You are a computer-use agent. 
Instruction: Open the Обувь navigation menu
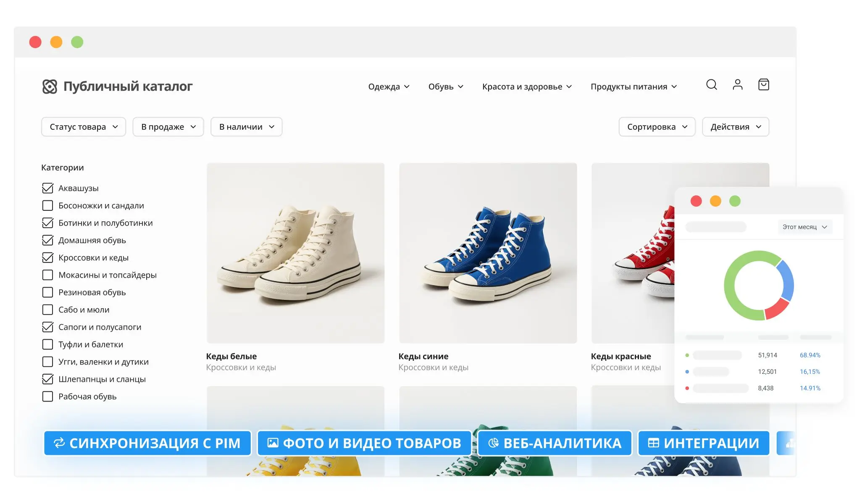[445, 87]
